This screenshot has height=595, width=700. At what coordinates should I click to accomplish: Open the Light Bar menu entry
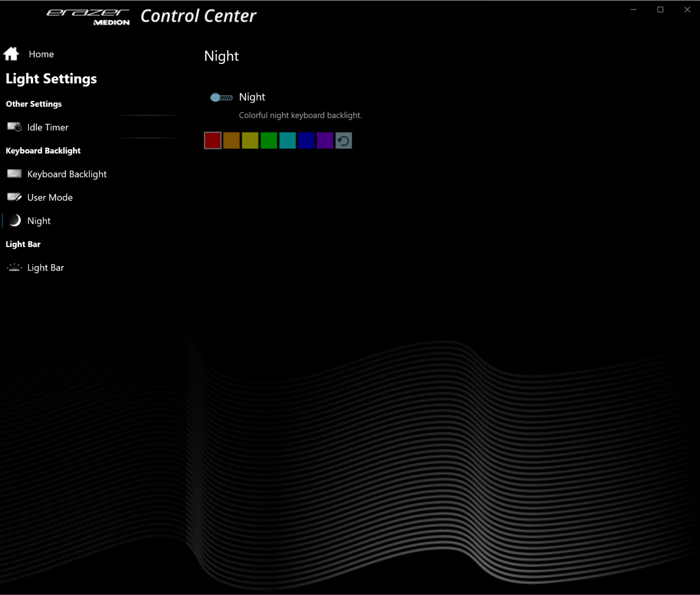[46, 268]
